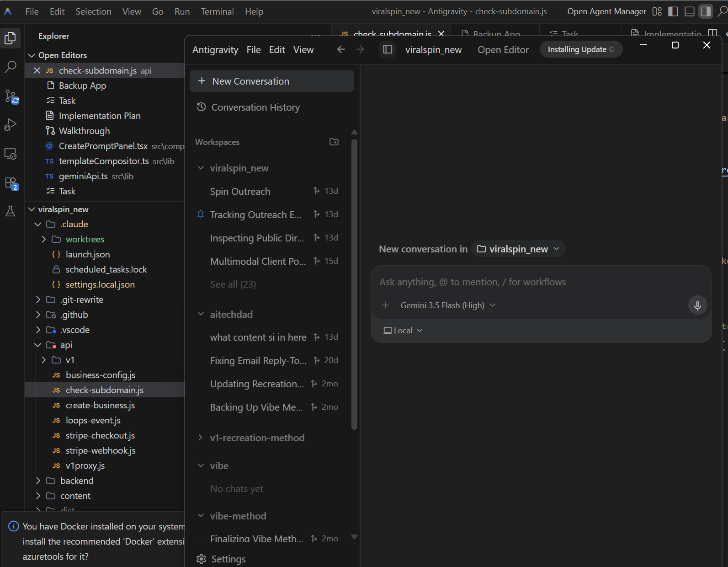Open Settings with gear icon
Screen dimensions: 728x567
[201, 559]
